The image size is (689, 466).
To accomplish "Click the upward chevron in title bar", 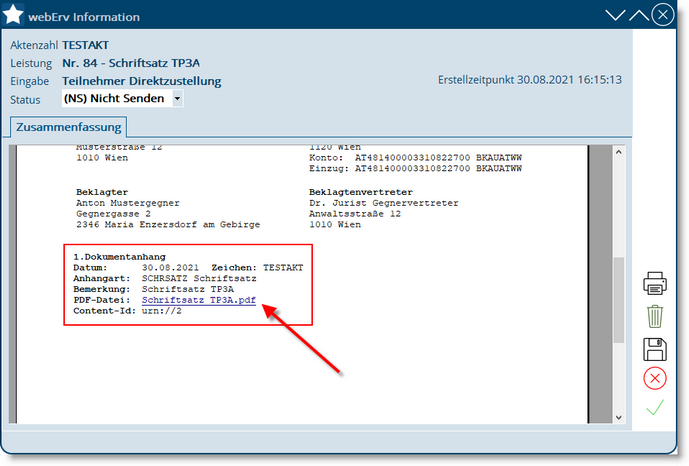I will click(x=638, y=15).
